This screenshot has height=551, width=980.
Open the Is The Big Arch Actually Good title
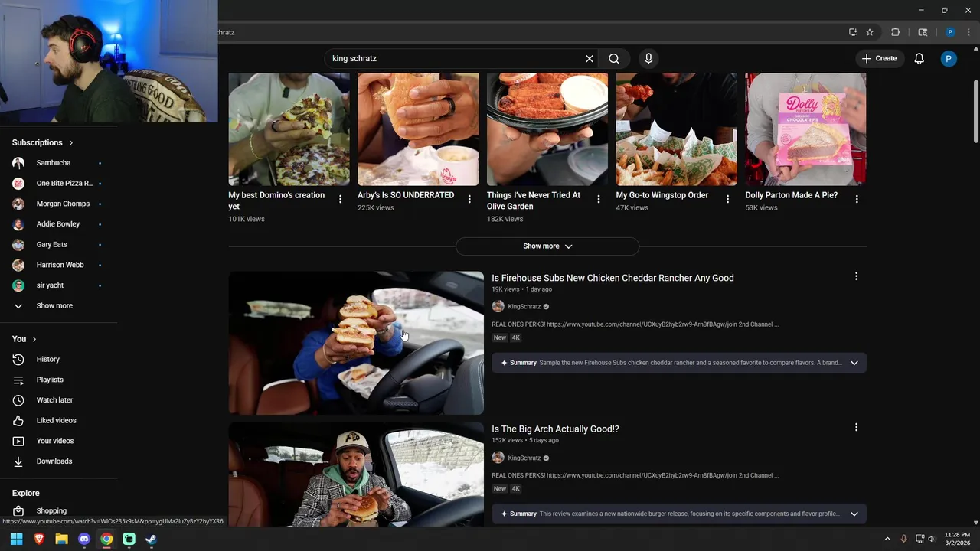555,429
